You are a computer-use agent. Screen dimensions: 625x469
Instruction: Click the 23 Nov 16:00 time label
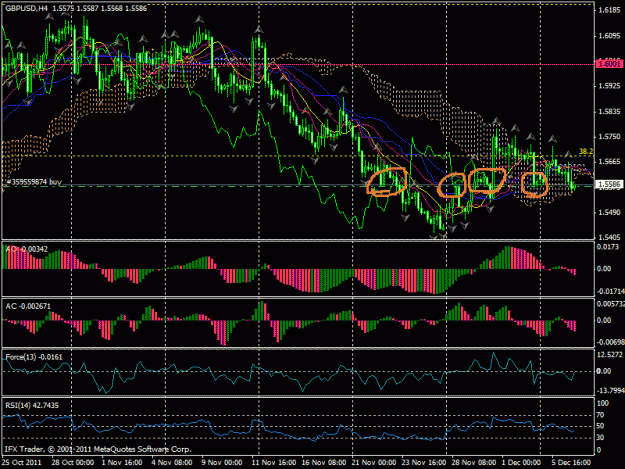tap(423, 463)
